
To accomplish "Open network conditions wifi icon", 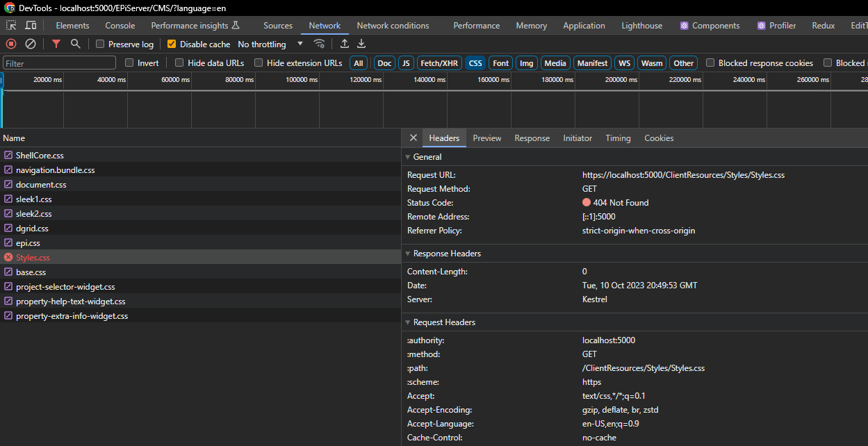I will point(319,44).
